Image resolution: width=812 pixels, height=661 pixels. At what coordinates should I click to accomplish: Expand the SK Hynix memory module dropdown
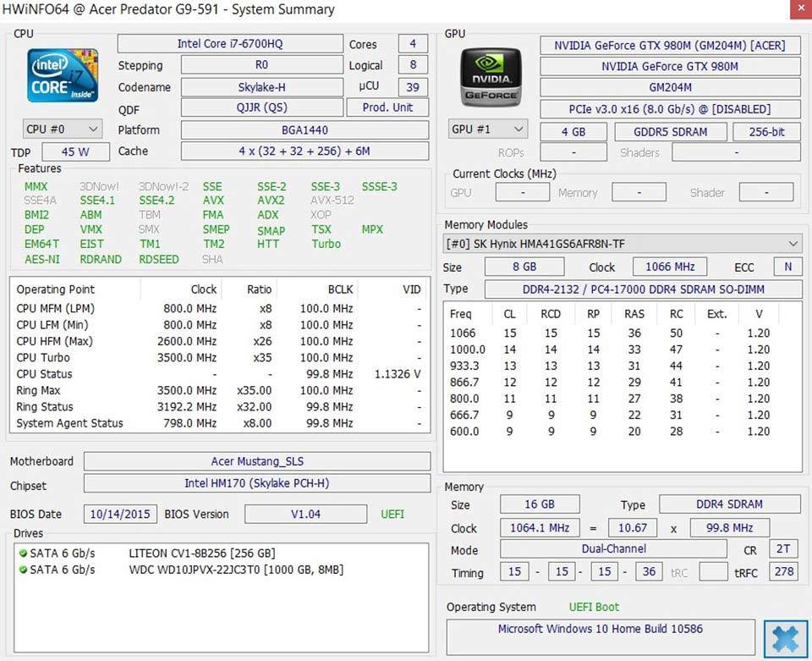[x=623, y=244]
